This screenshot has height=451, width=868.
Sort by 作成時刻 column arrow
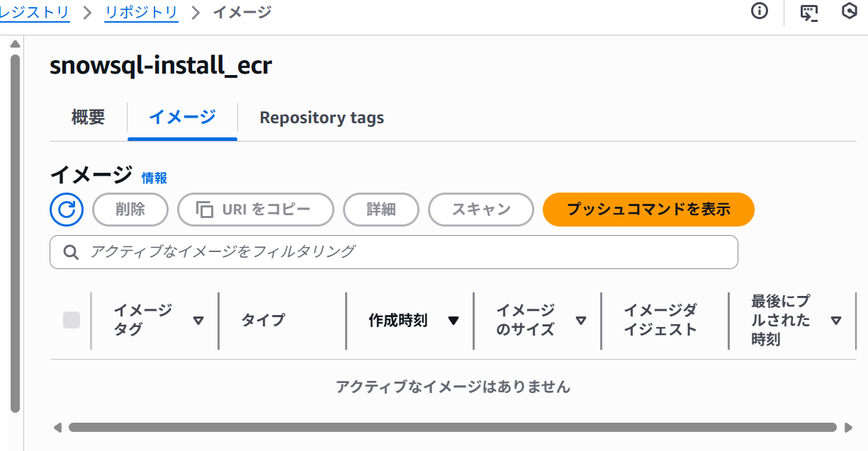pos(453,321)
